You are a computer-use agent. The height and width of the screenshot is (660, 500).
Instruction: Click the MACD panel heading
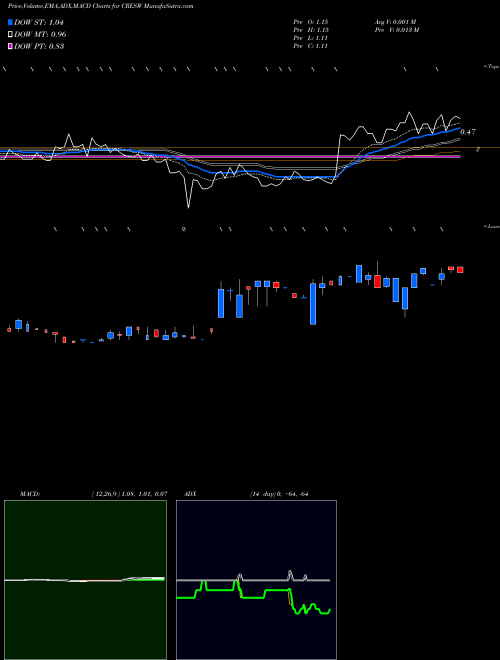click(x=30, y=494)
